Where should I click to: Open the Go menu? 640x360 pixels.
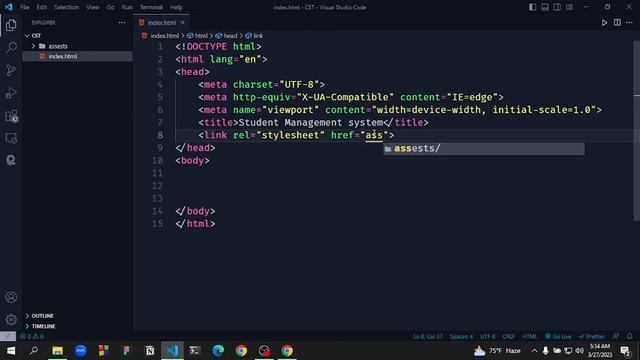(x=110, y=7)
